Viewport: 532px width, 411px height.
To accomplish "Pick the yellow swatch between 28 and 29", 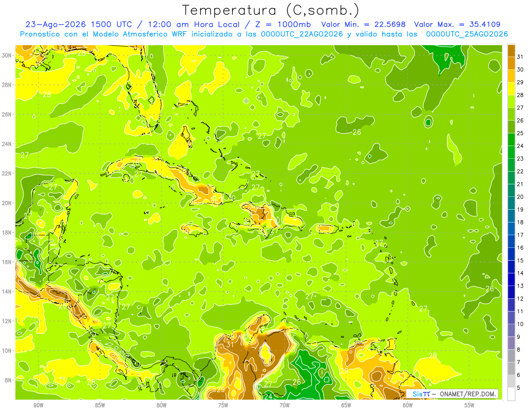I will [x=511, y=88].
